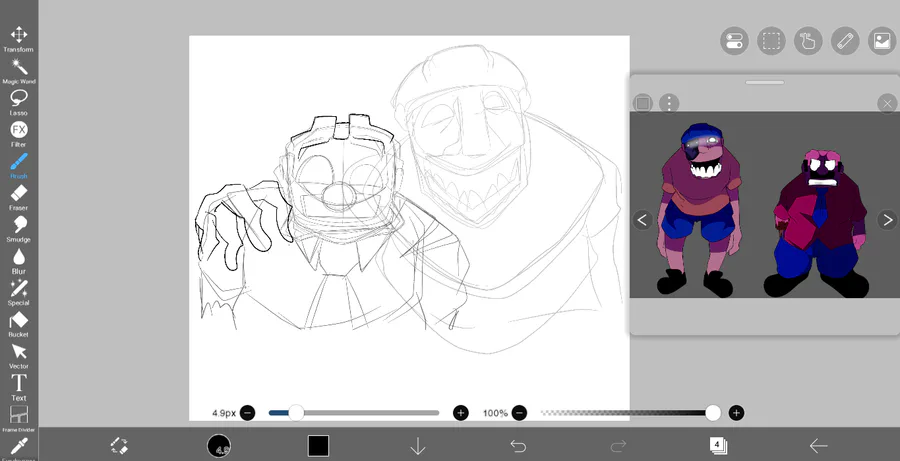Image resolution: width=900 pixels, height=461 pixels.
Task: Tap the down arrow to hide toolbar
Action: 418,445
